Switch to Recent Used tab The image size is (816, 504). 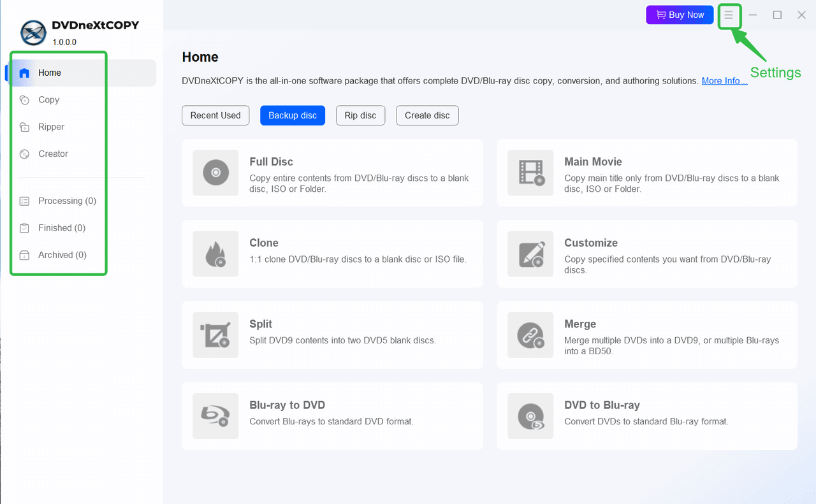[215, 115]
